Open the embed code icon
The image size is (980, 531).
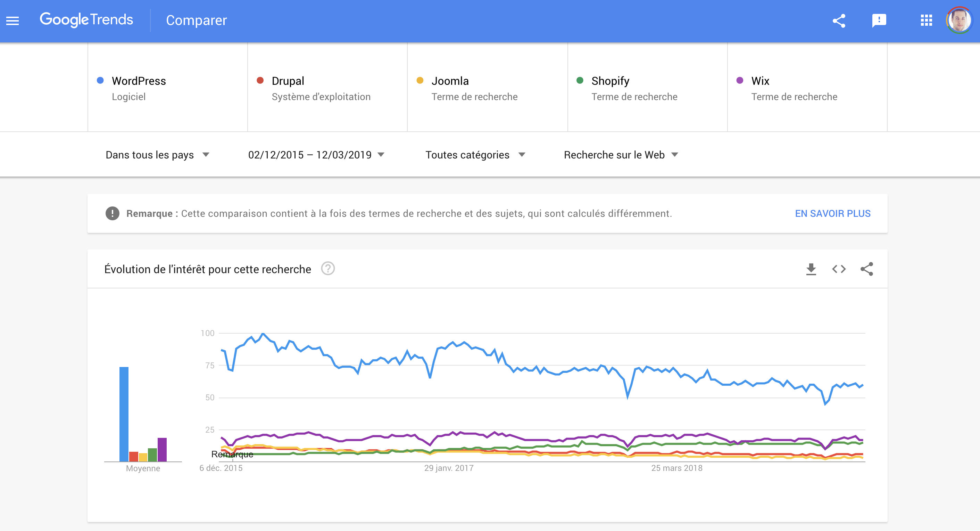[x=838, y=269]
